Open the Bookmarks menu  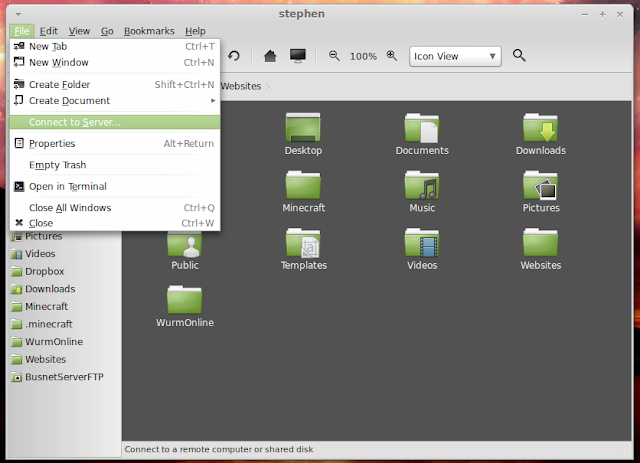(x=149, y=31)
